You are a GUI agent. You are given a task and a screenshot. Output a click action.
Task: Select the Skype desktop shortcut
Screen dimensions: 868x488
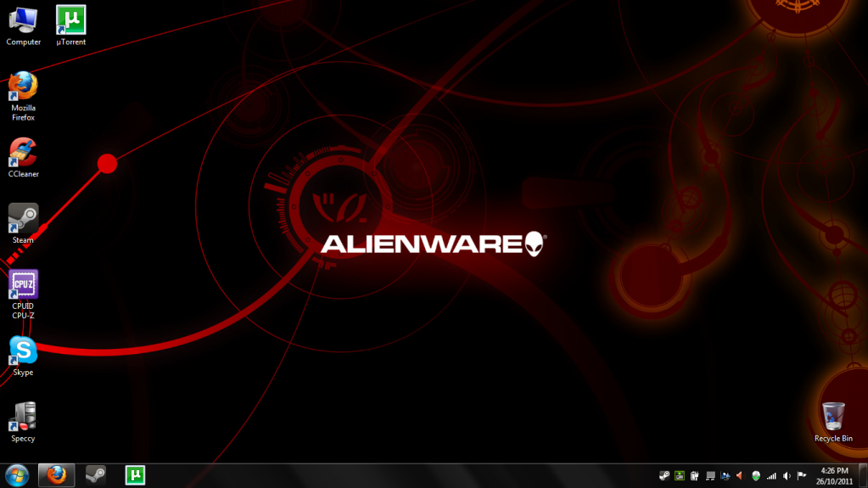[x=23, y=356]
